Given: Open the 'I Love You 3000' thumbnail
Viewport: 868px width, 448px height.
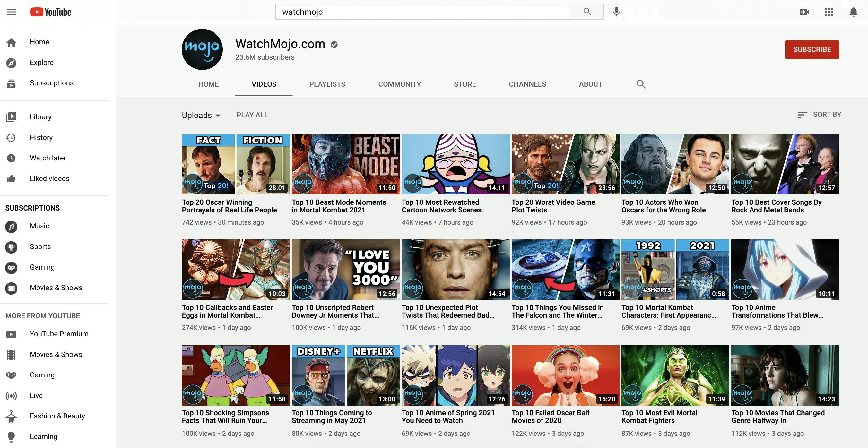Looking at the screenshot, I should (346, 270).
